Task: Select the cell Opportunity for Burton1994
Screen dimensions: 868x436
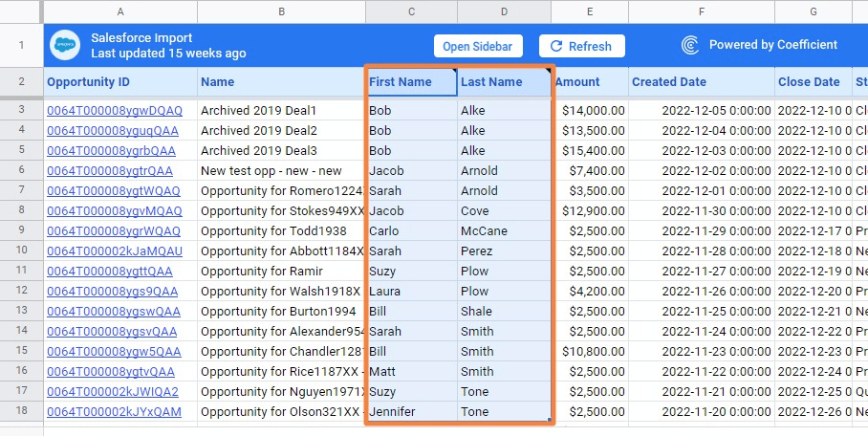Action: [x=281, y=311]
